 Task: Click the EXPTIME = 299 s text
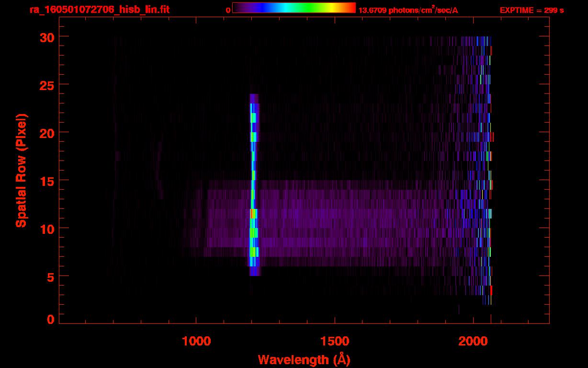coord(531,10)
